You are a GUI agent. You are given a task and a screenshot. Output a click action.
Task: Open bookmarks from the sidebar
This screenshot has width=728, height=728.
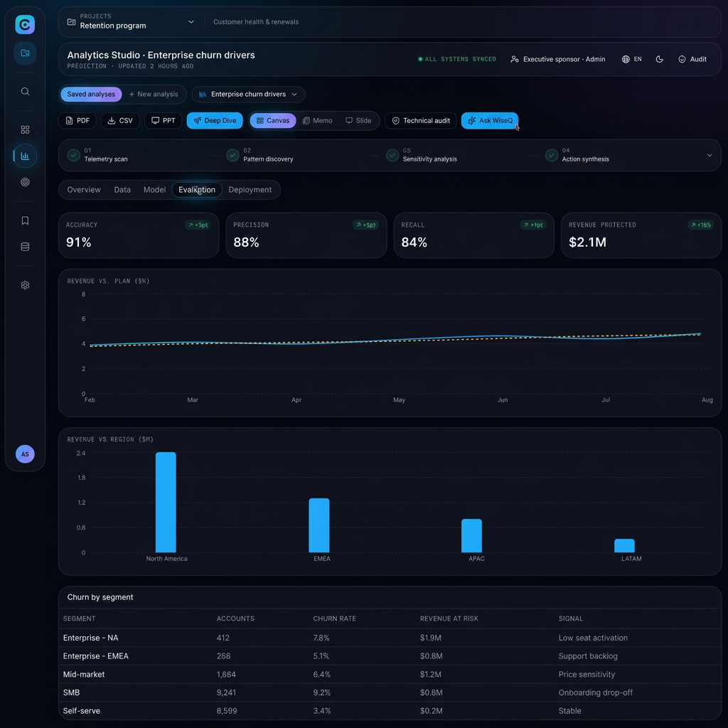pos(25,220)
